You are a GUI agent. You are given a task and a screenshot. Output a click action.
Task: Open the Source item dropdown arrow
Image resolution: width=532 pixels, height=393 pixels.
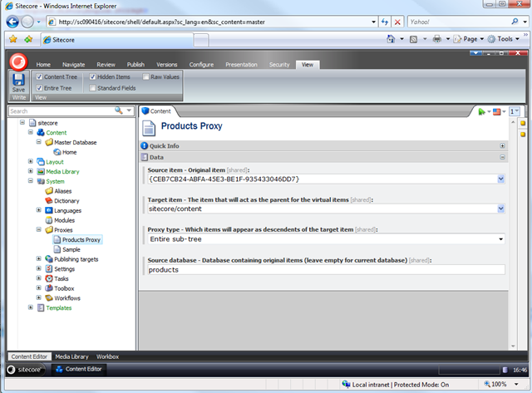[x=500, y=179]
